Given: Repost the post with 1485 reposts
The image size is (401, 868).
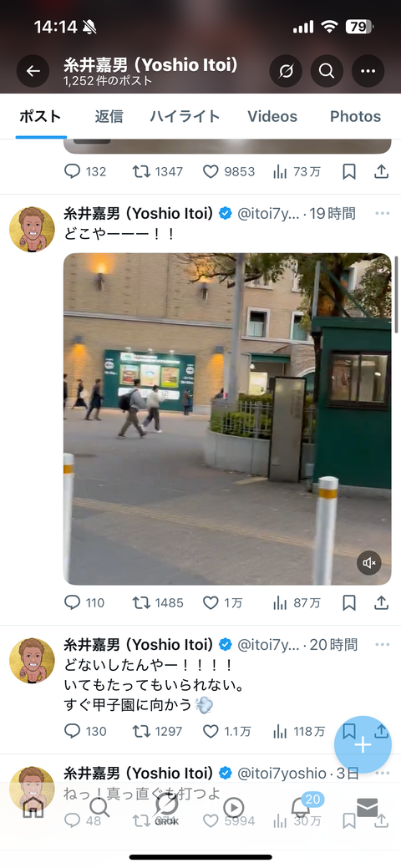Looking at the screenshot, I should 157,603.
